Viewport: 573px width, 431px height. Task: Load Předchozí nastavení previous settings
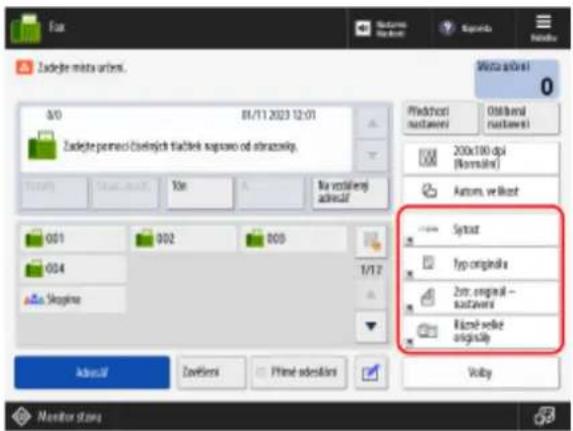click(x=441, y=118)
